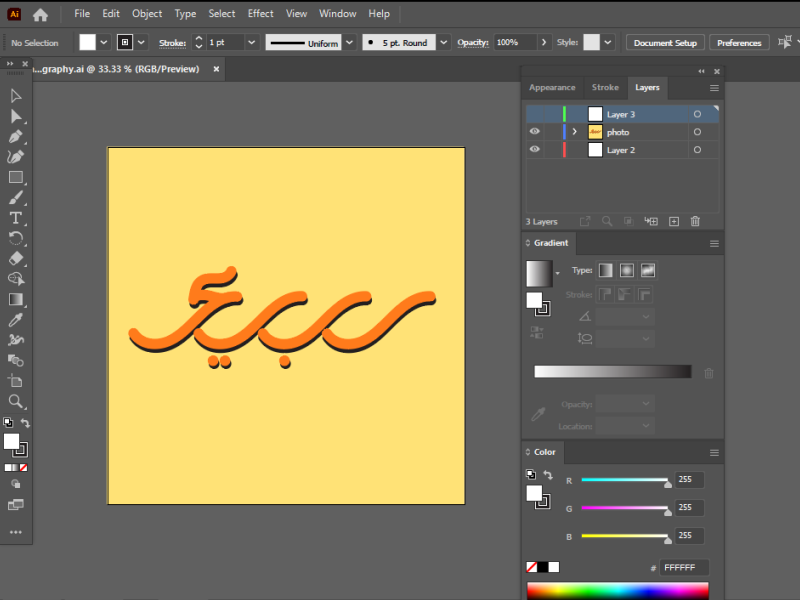
Task: Select the Type tool
Action: click(16, 218)
